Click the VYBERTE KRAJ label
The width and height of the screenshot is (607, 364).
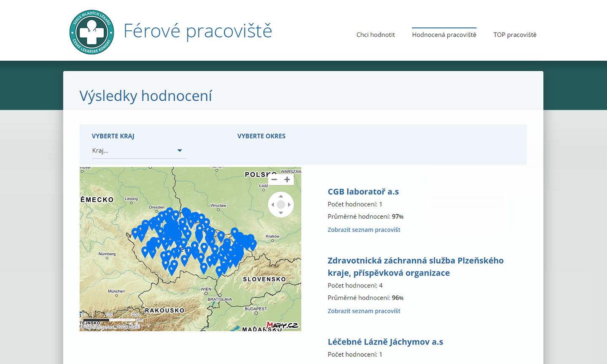(113, 136)
